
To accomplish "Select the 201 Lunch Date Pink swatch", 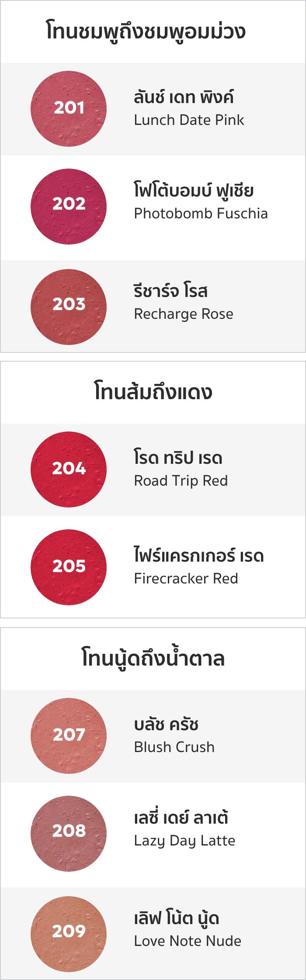I will tap(69, 109).
